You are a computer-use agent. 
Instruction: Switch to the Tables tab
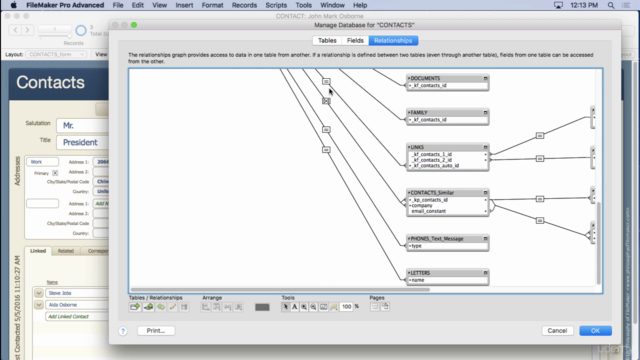point(327,40)
